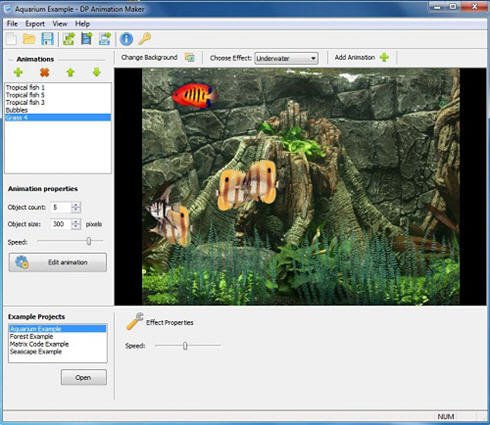
Task: Click green plus beside Add Animation
Action: [384, 57]
